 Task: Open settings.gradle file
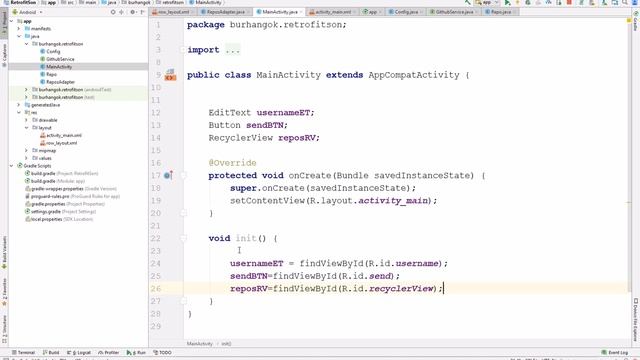click(x=60, y=211)
